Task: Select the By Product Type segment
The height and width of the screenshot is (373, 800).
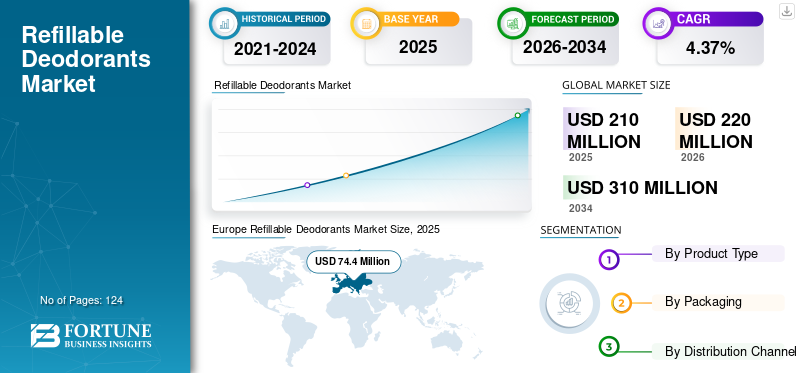Action: pos(718,254)
